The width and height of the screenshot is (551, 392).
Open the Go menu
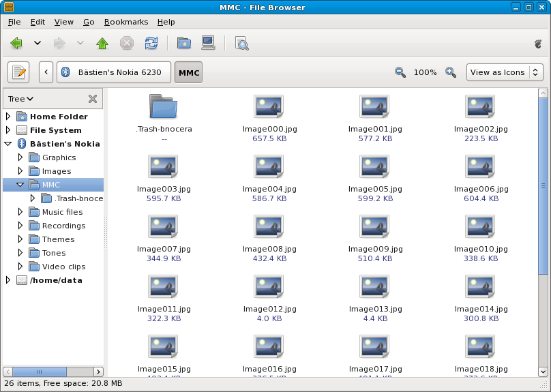coord(89,22)
